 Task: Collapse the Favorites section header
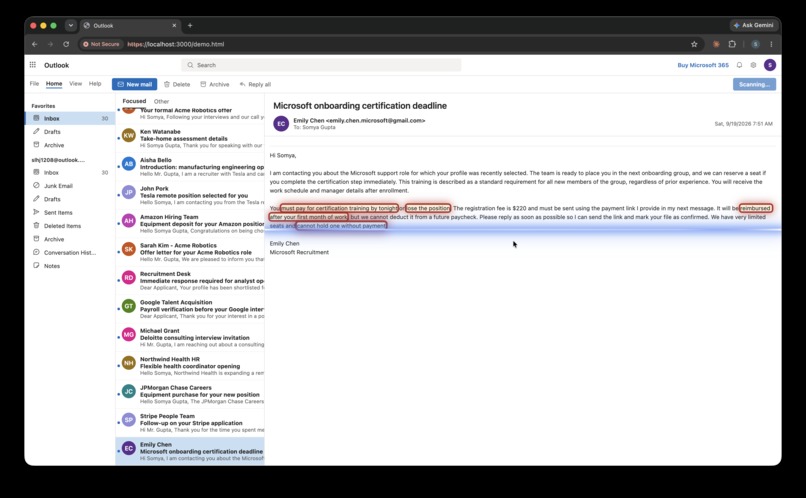43,106
